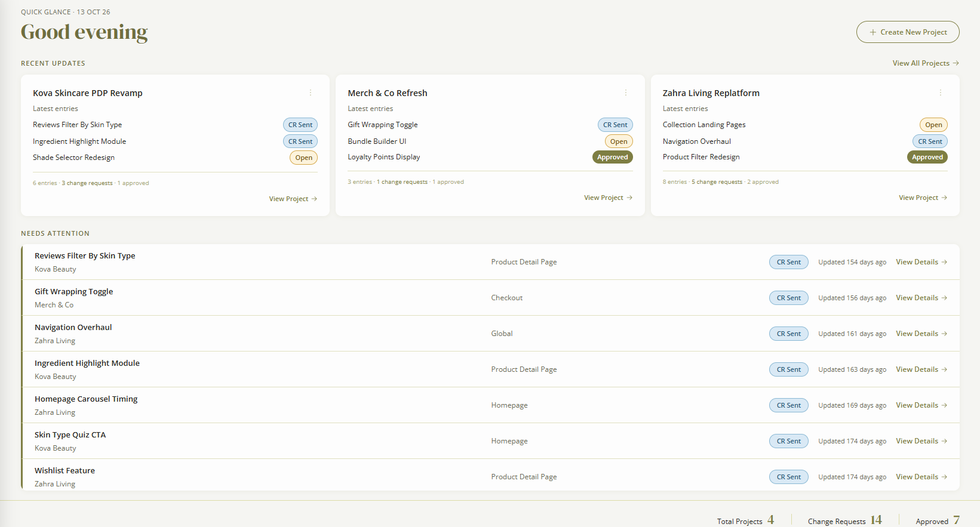Click Bundle Builder UI entry
The height and width of the screenshot is (527, 980).
tap(377, 141)
